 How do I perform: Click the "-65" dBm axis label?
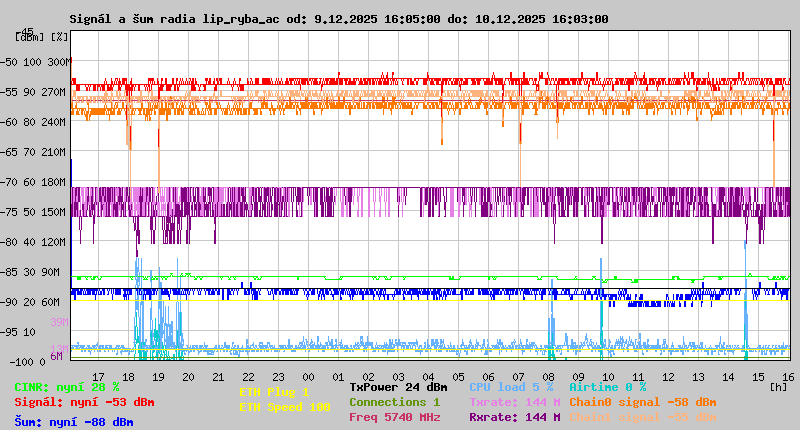(9, 152)
